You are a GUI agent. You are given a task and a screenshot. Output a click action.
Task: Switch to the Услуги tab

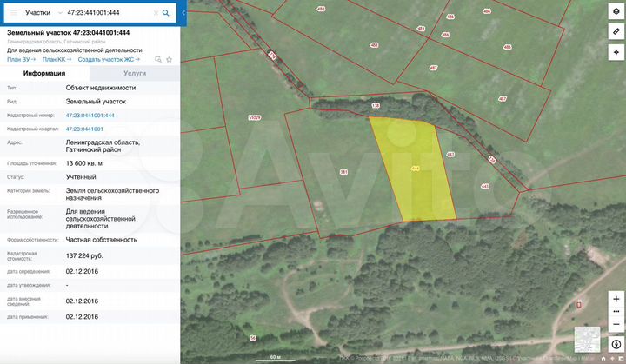click(135, 74)
